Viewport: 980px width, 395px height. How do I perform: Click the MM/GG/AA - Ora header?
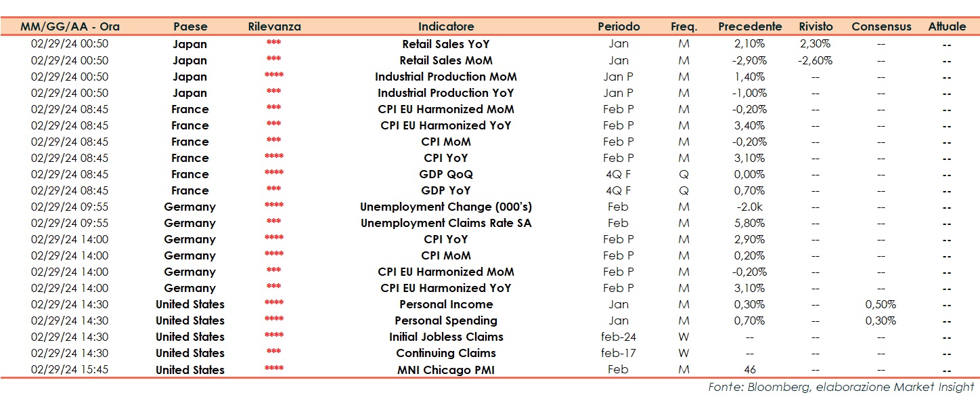pos(70,27)
